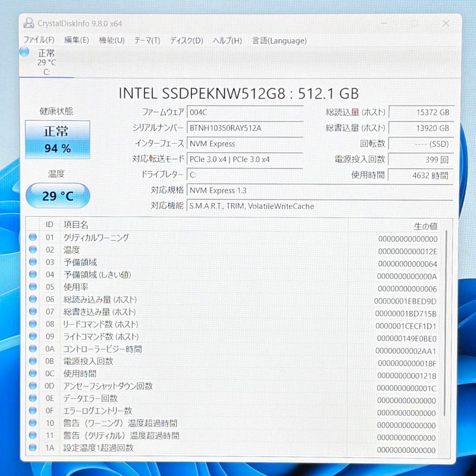Click raw value 00000001EBED9D
Screen dimensions: 476x476
pos(405,301)
